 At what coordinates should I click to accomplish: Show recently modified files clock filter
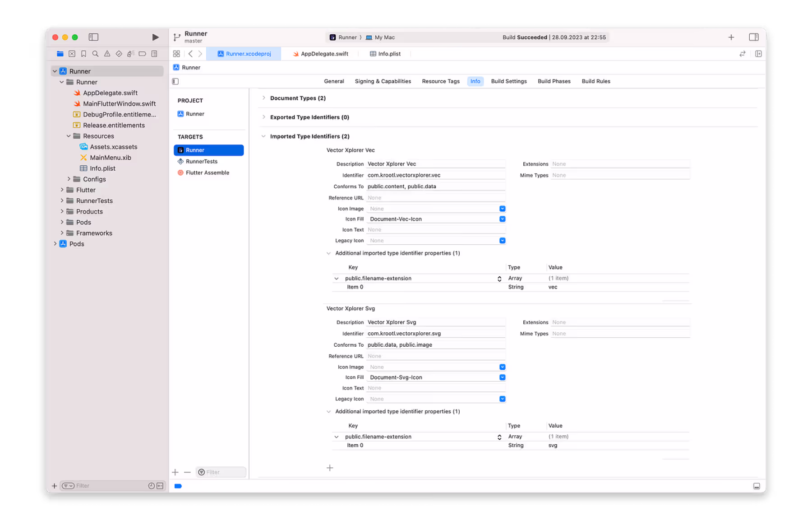(x=151, y=486)
